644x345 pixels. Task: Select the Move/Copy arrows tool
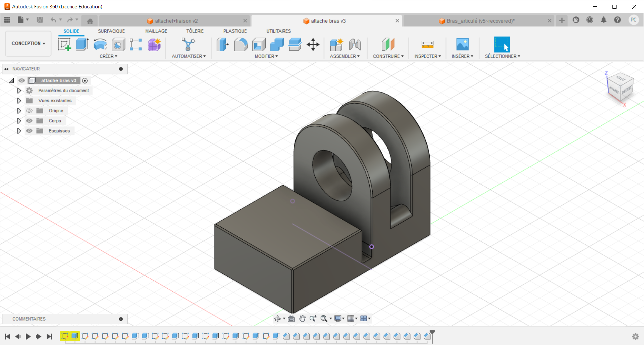(313, 44)
